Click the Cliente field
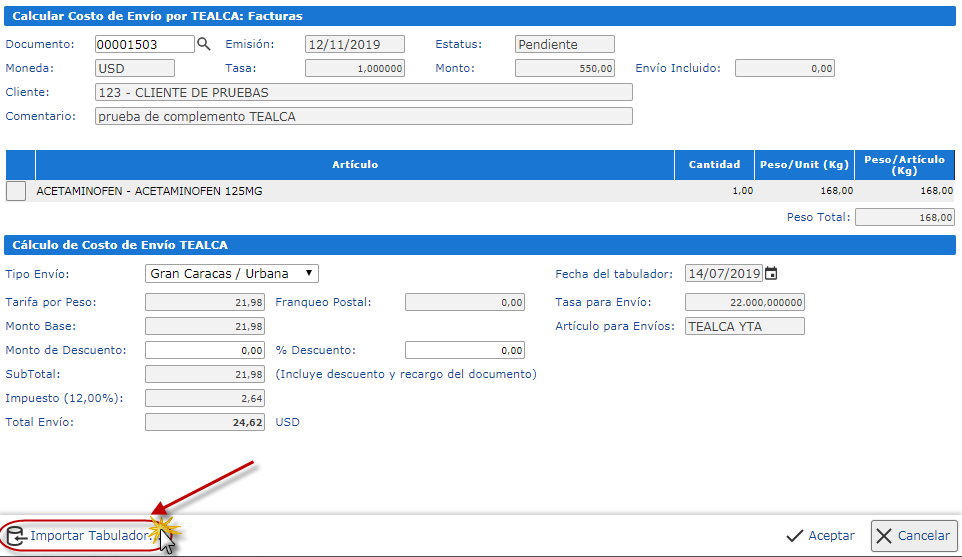Screen dimensions: 962x557 click(364, 93)
